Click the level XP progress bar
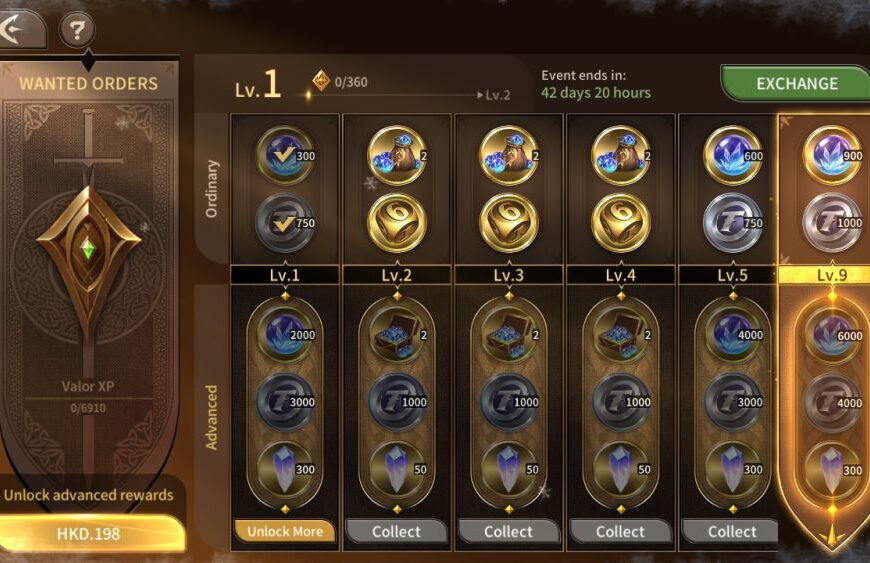The width and height of the screenshot is (870, 563). click(x=394, y=95)
